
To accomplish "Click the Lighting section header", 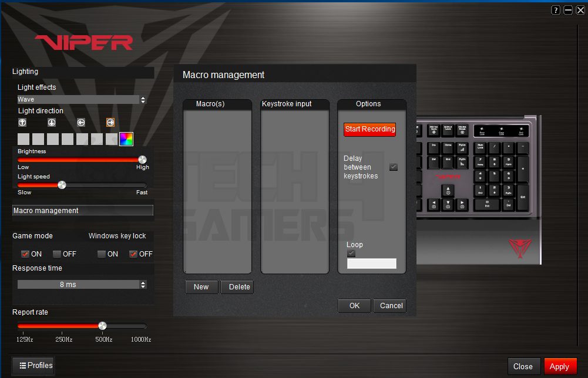I will [83, 72].
